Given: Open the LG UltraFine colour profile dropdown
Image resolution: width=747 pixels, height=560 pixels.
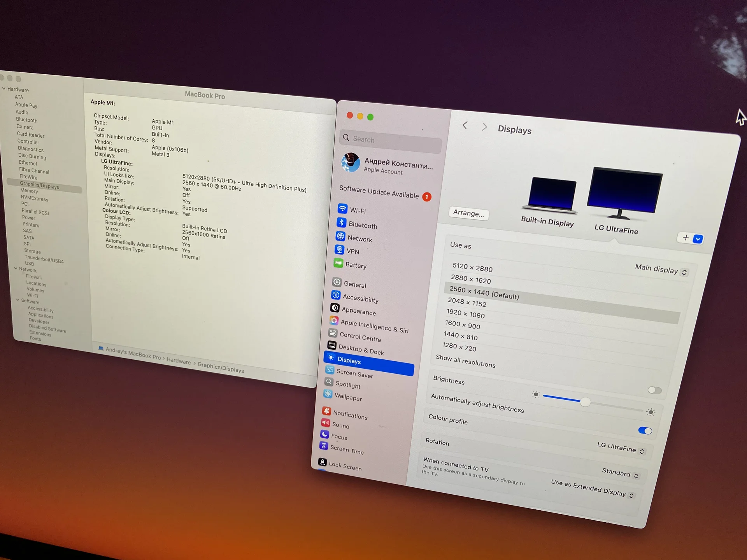Looking at the screenshot, I should click(621, 448).
